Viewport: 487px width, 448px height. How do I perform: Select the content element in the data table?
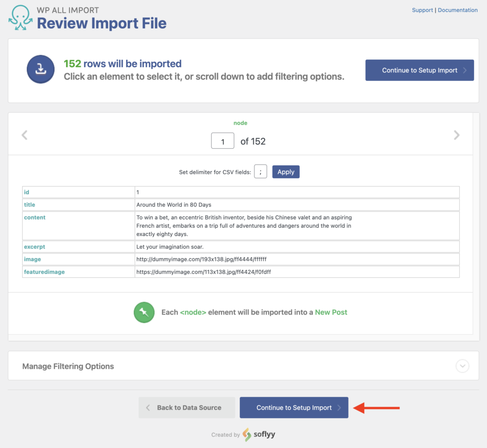point(35,217)
